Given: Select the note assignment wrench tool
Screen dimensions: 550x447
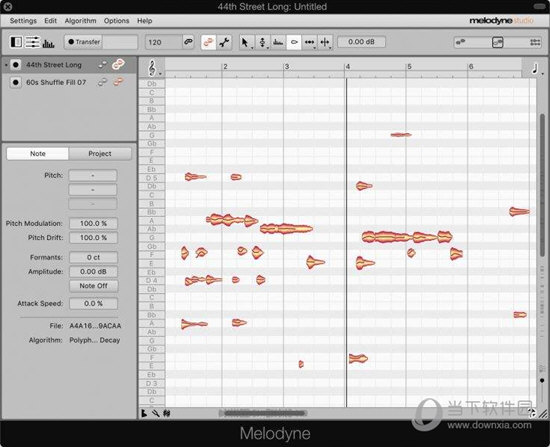Looking at the screenshot, I should [x=223, y=42].
